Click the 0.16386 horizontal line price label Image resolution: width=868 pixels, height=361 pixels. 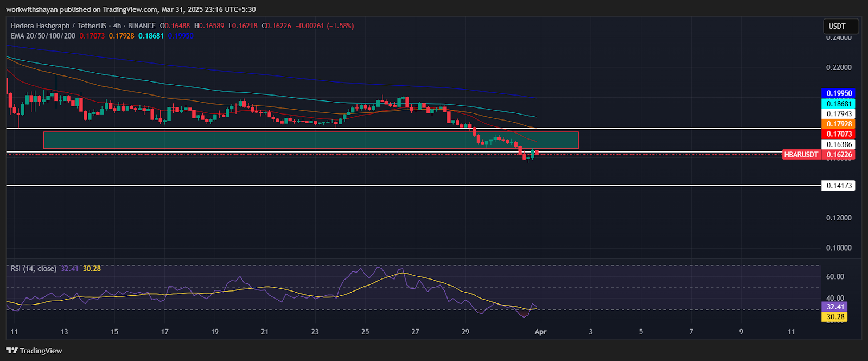[x=839, y=144]
